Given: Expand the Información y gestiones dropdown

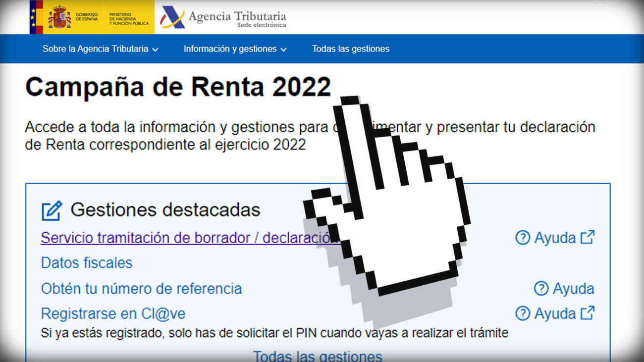Looking at the screenshot, I should tap(230, 49).
